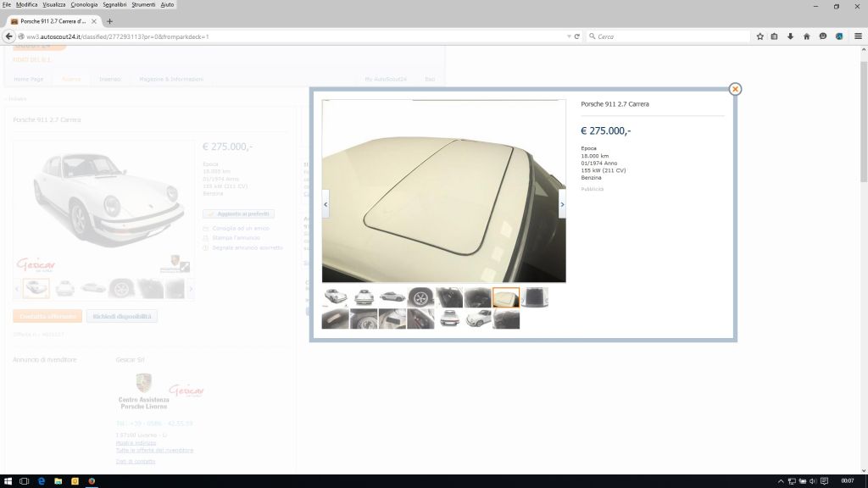The width and height of the screenshot is (868, 488).
Task: Click the background Richiedi disponibilità button
Action: click(x=122, y=317)
